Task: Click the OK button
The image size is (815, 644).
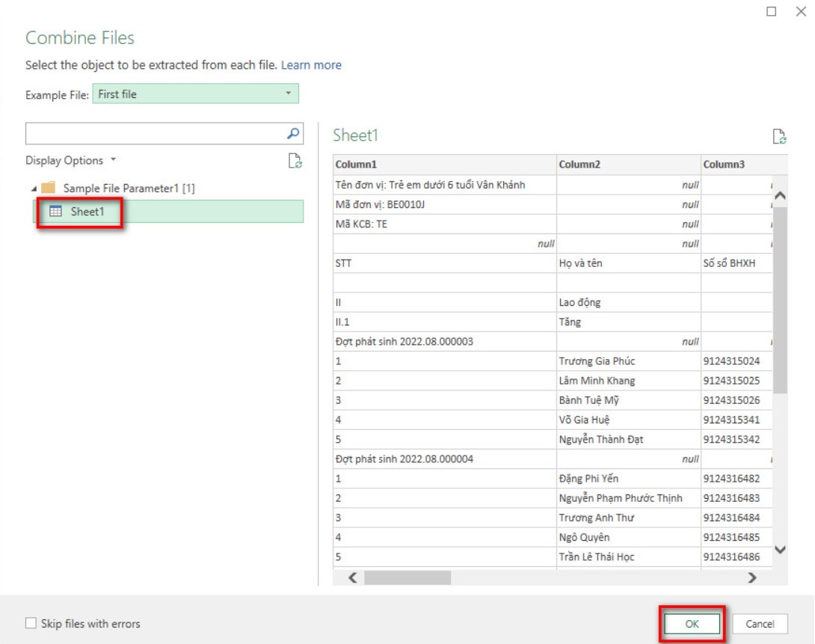Action: coord(692,624)
